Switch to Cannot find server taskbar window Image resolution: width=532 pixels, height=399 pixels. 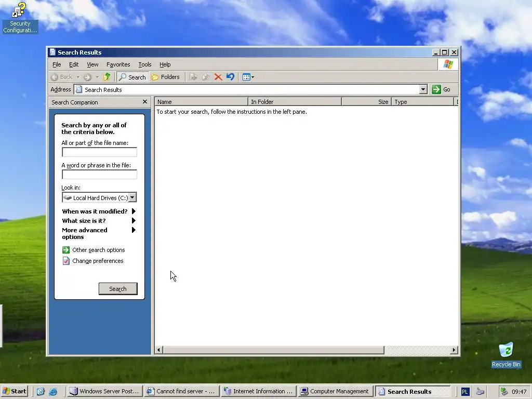pos(181,391)
